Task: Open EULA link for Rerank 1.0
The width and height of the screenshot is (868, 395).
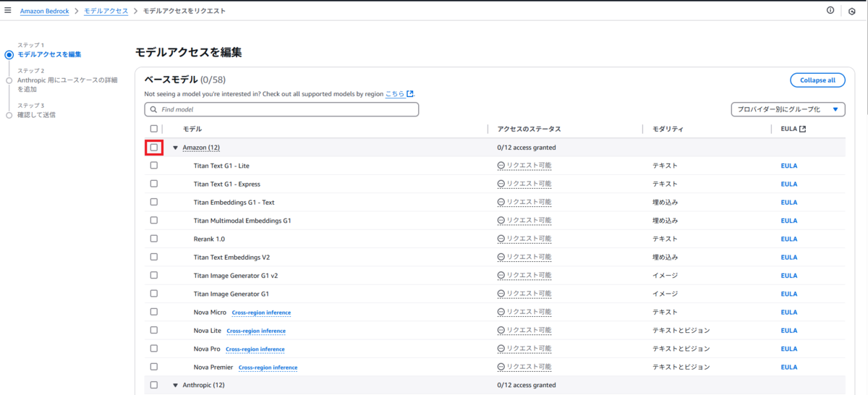Action: pyautogui.click(x=788, y=239)
